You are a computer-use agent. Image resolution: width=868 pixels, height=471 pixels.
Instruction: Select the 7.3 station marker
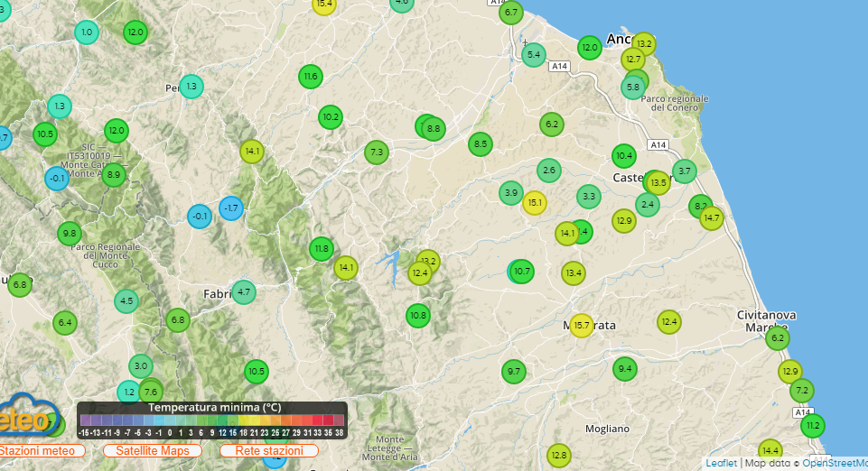coord(378,152)
